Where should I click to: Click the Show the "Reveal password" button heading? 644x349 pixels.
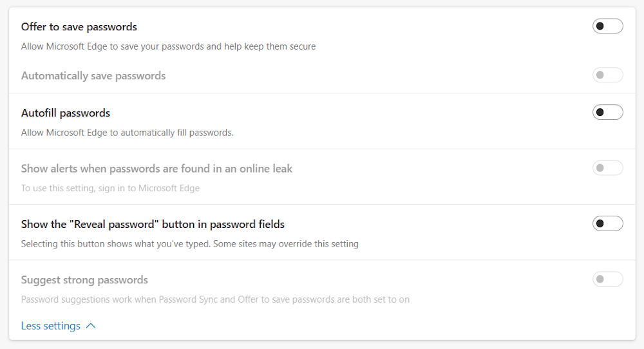153,224
